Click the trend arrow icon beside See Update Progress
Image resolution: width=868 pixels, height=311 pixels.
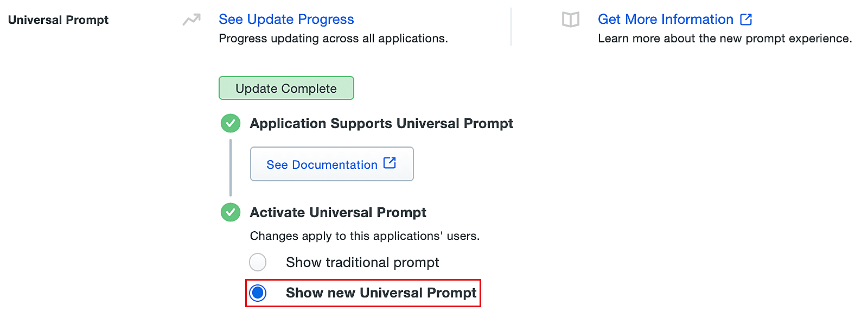click(x=191, y=20)
